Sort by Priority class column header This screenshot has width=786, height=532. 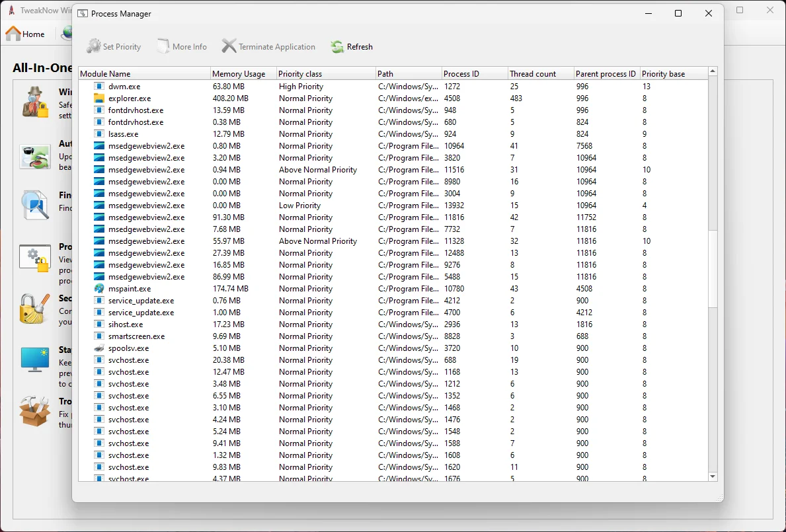tap(300, 74)
